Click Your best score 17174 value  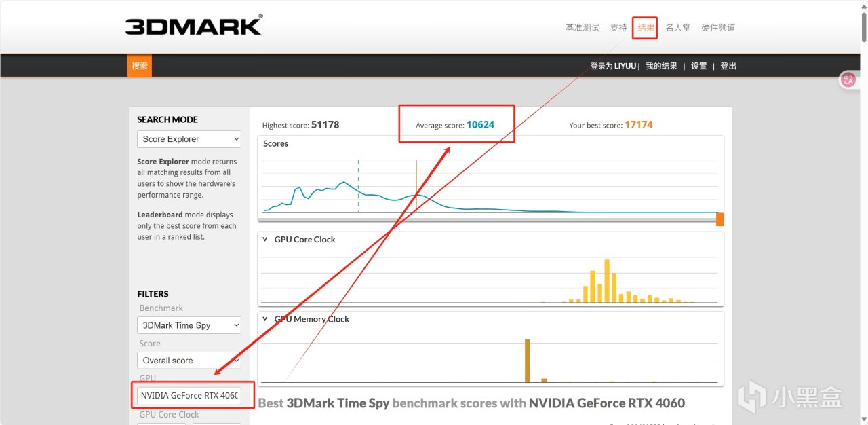click(639, 125)
